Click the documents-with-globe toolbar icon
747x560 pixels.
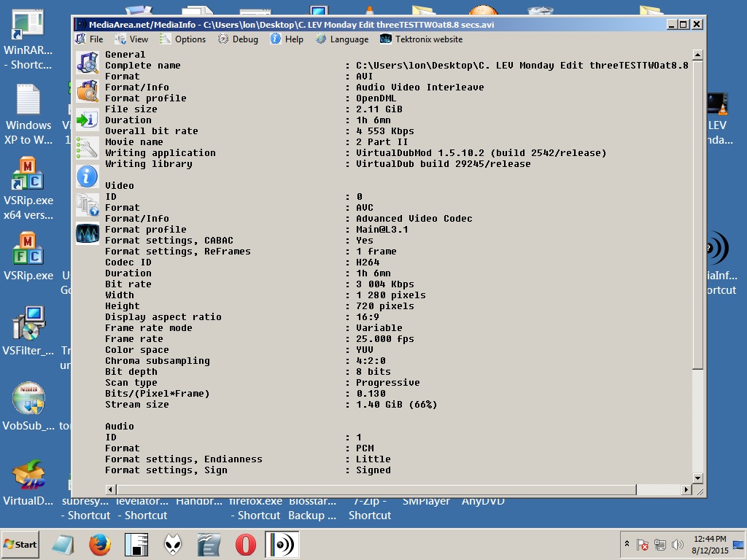[88, 205]
